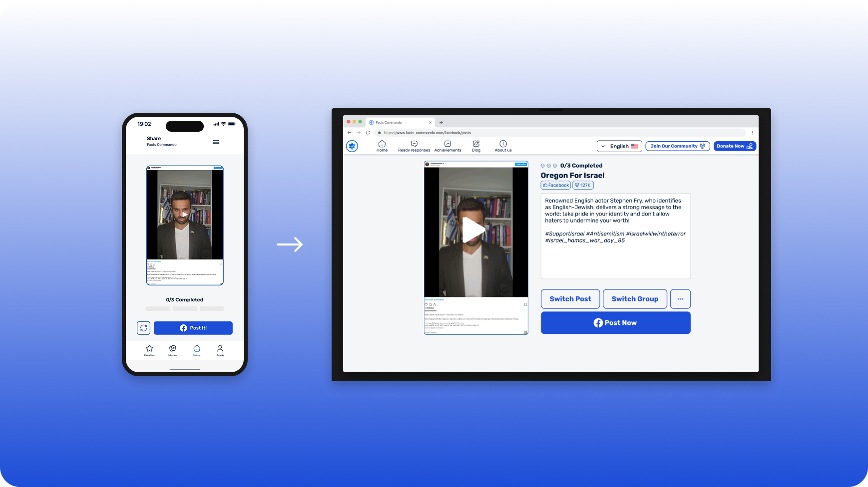This screenshot has height=487, width=868.
Task: Click the Switch Group button
Action: tap(635, 299)
